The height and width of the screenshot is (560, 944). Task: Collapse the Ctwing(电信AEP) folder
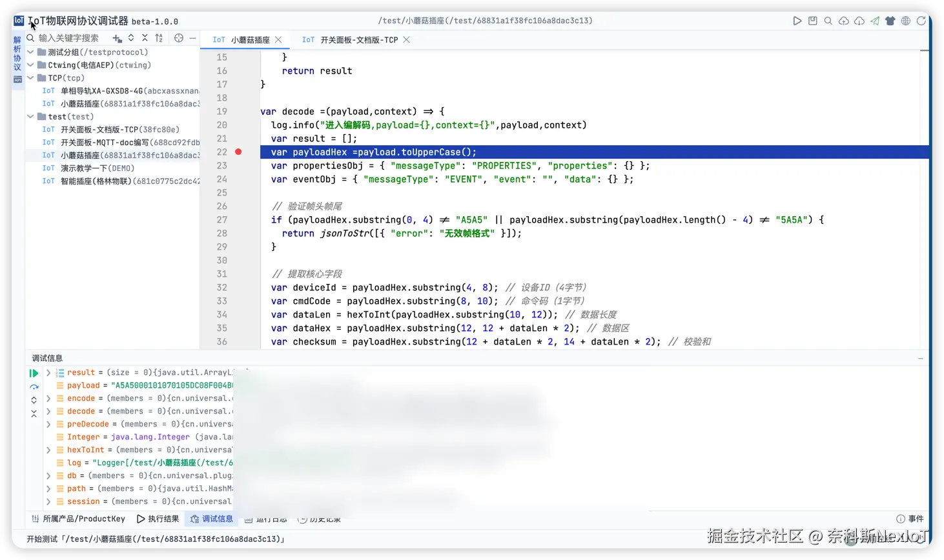pos(30,65)
